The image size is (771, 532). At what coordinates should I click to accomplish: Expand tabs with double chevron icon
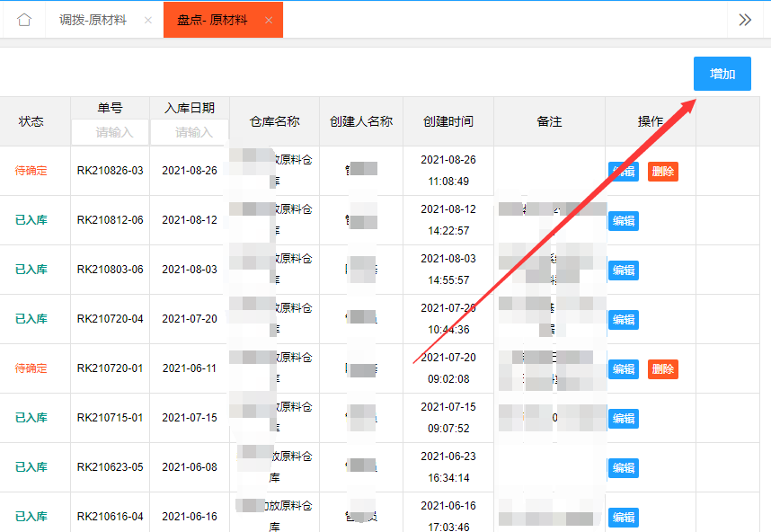tap(745, 20)
